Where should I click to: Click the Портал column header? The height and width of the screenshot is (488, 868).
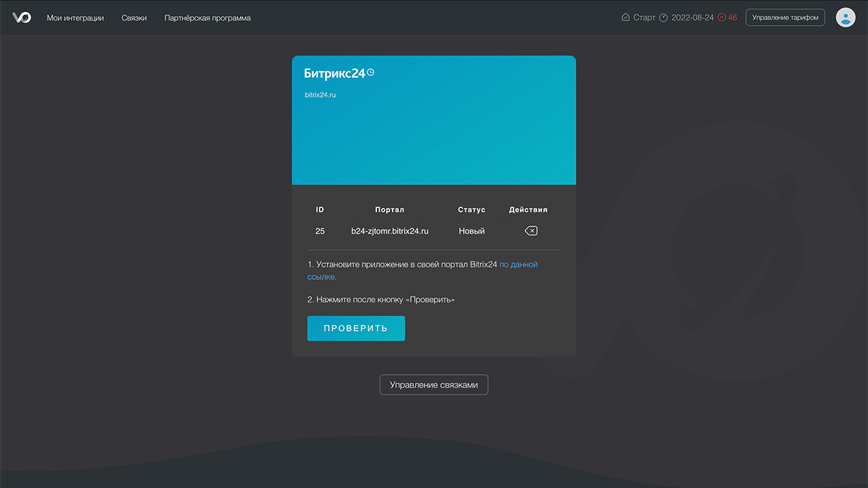[390, 210]
